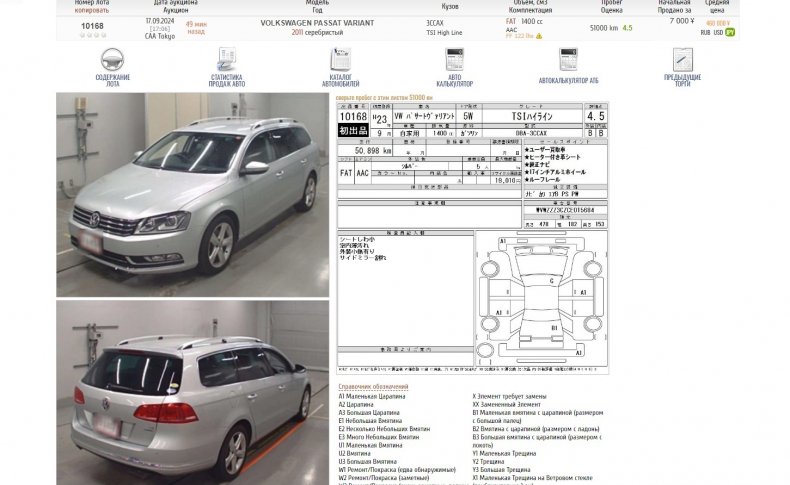Click the 'Y1 Маленькая Трещина' legend entry
Screen dimensions: 790x485
[x=504, y=453]
